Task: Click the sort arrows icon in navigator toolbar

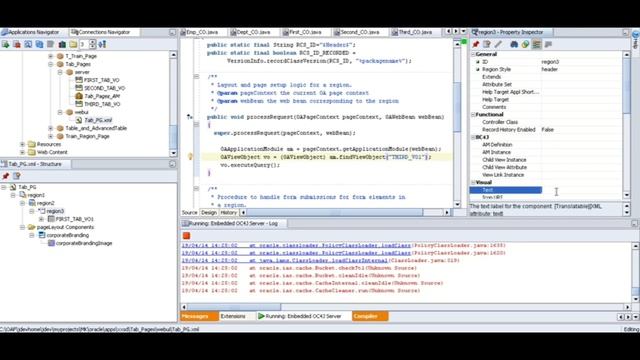Action: coord(102,44)
